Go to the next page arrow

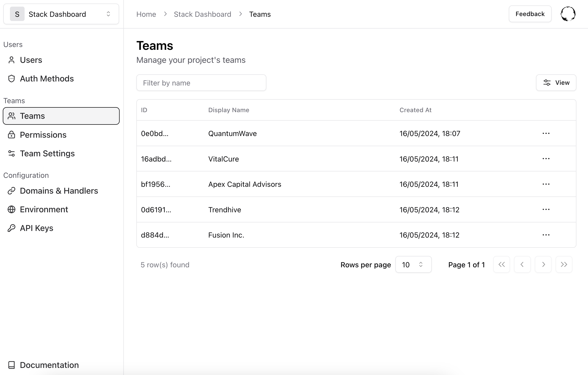543,264
